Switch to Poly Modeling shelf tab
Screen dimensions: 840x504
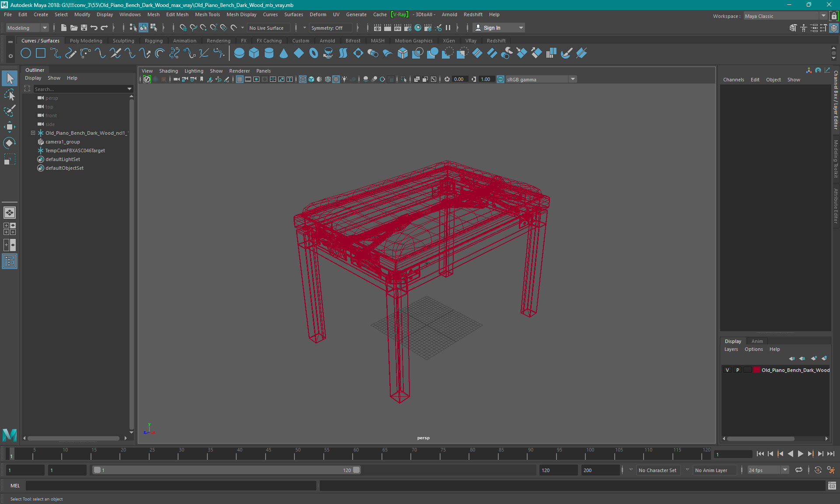coord(86,41)
